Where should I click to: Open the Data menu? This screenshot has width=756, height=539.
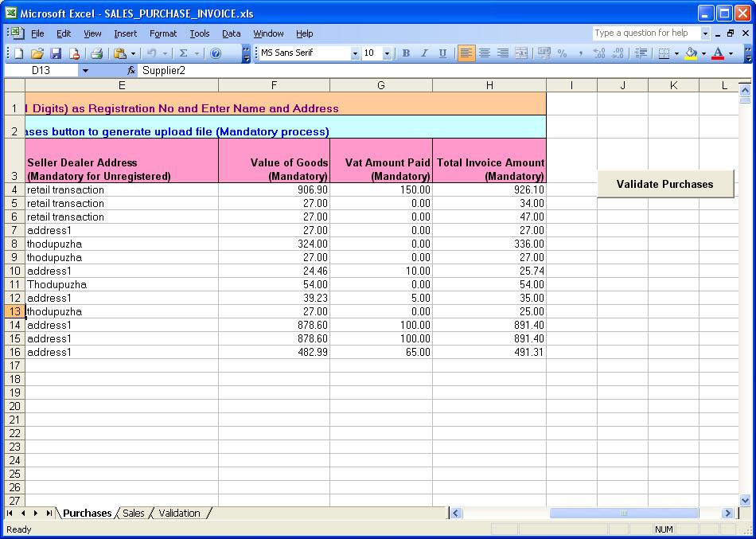coord(232,33)
